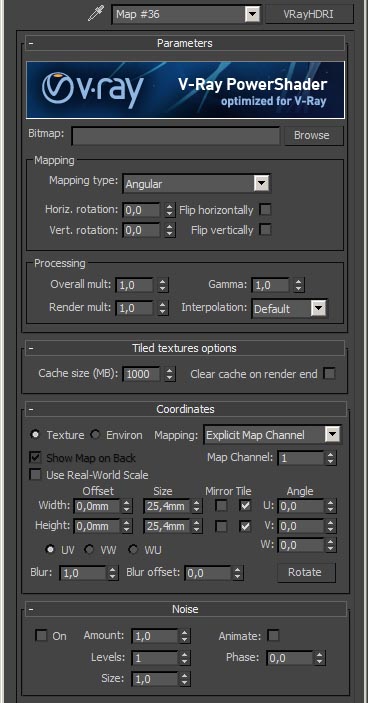Open the Explicit Map Channel dropdown
The width and height of the screenshot is (368, 703).
tap(332, 434)
